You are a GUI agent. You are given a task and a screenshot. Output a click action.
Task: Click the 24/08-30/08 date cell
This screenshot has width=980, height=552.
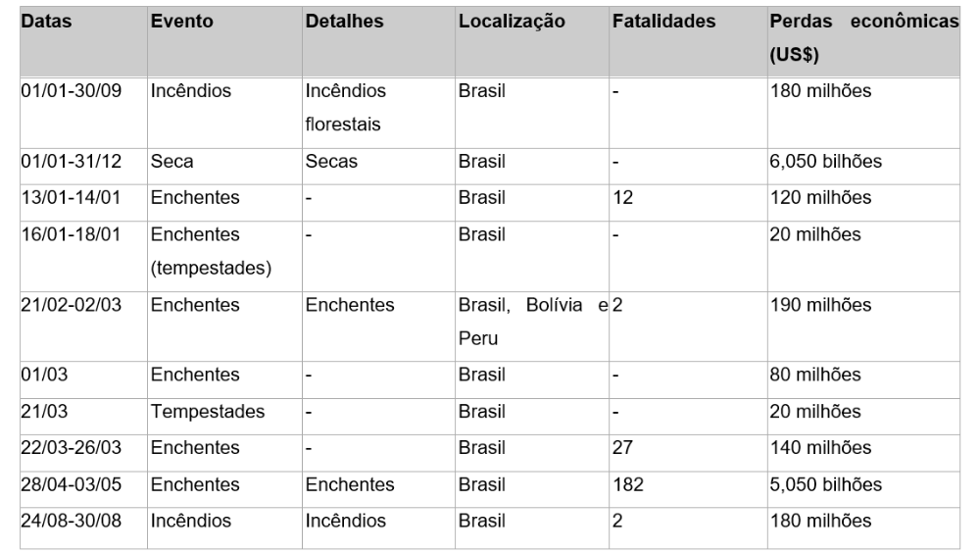[x=83, y=527]
